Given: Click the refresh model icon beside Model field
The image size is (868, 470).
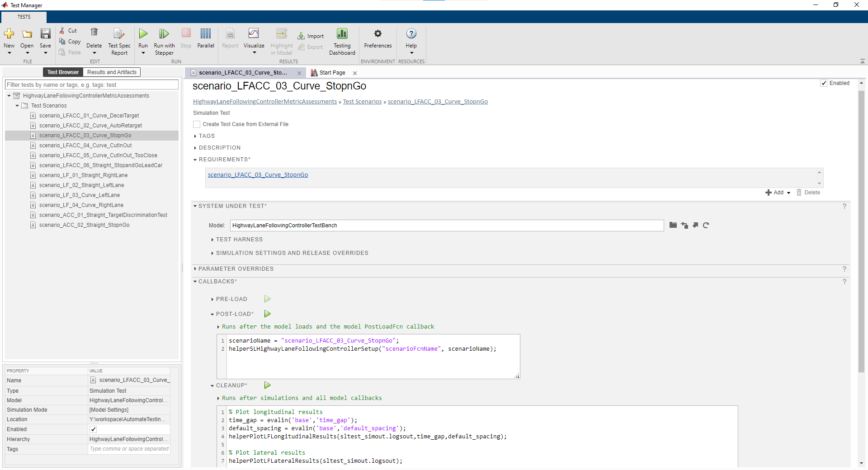Looking at the screenshot, I should [706, 226].
